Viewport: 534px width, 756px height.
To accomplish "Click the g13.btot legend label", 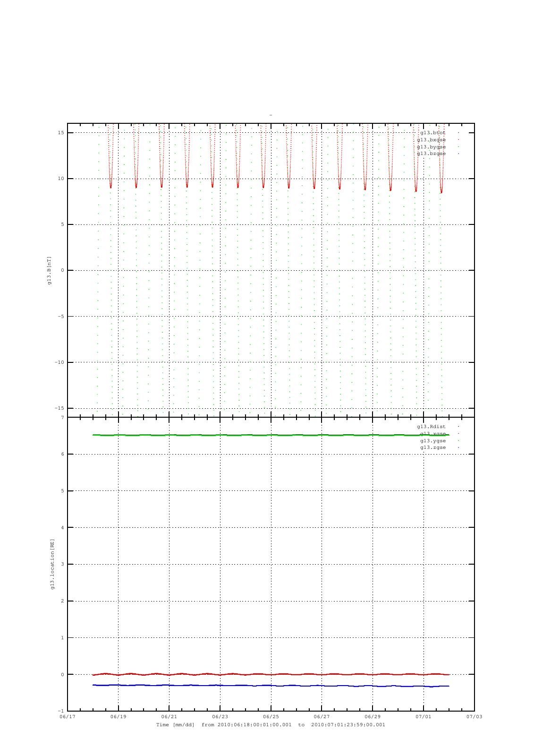I will coord(432,133).
